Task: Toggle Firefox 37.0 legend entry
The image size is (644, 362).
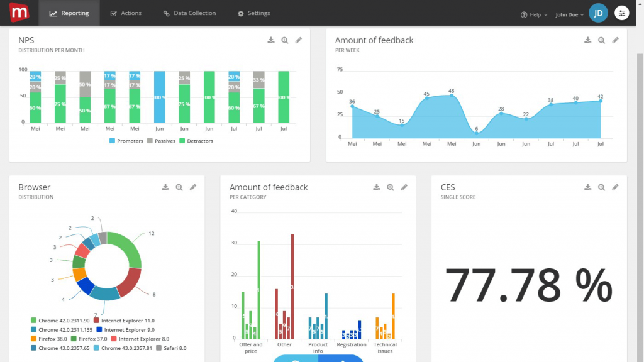Action: (x=89, y=339)
